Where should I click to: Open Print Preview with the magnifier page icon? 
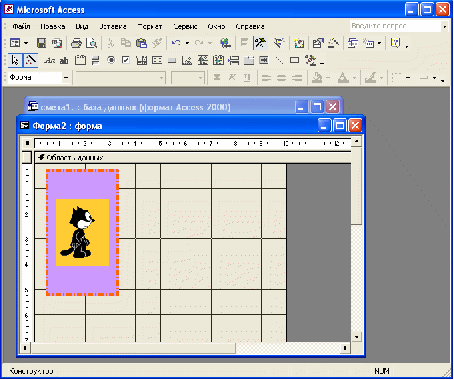pyautogui.click(x=91, y=43)
